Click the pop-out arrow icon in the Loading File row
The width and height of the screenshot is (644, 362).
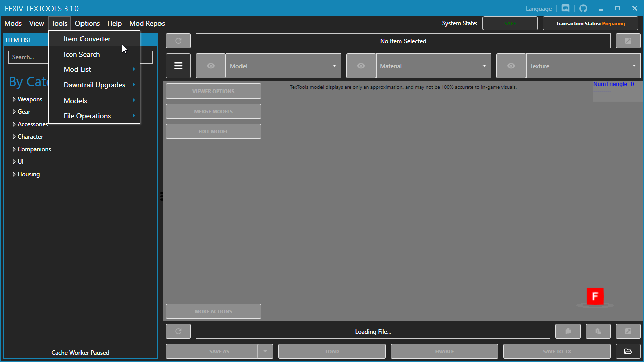point(628,331)
